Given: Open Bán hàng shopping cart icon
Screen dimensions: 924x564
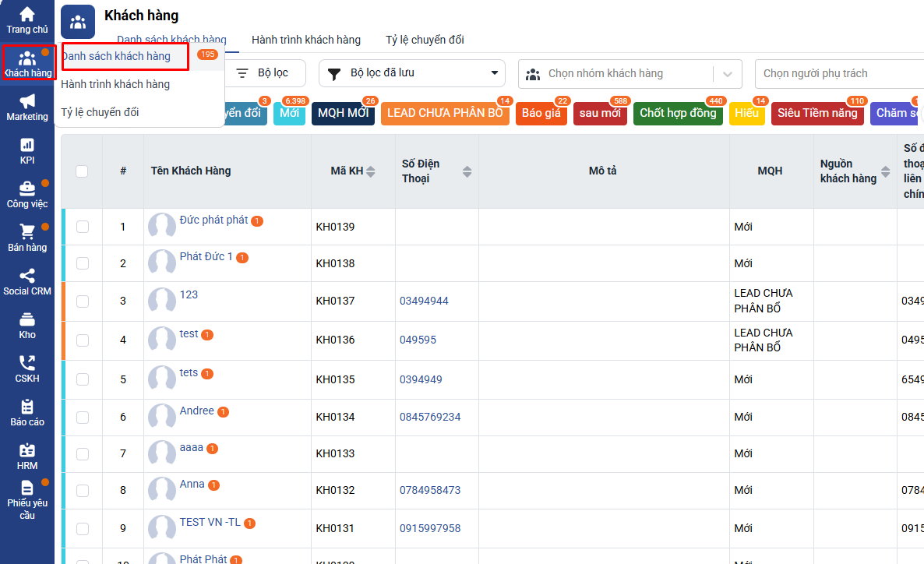Looking at the screenshot, I should [27, 232].
